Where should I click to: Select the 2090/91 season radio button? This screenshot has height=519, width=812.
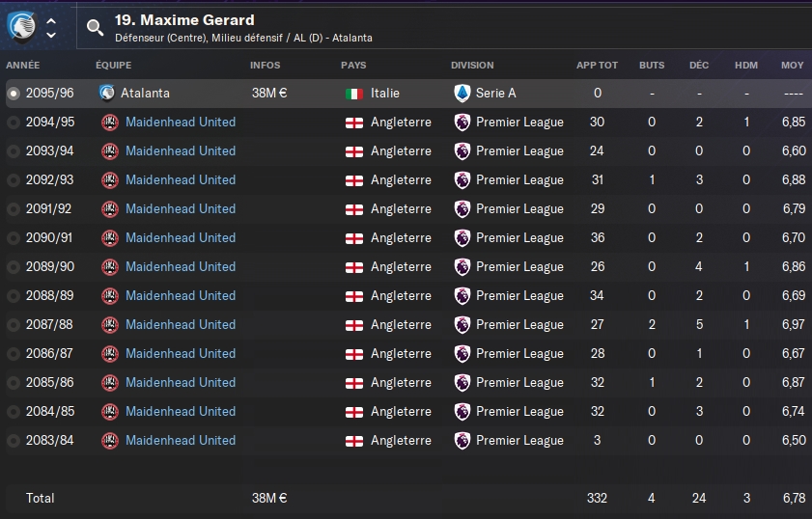pos(14,238)
